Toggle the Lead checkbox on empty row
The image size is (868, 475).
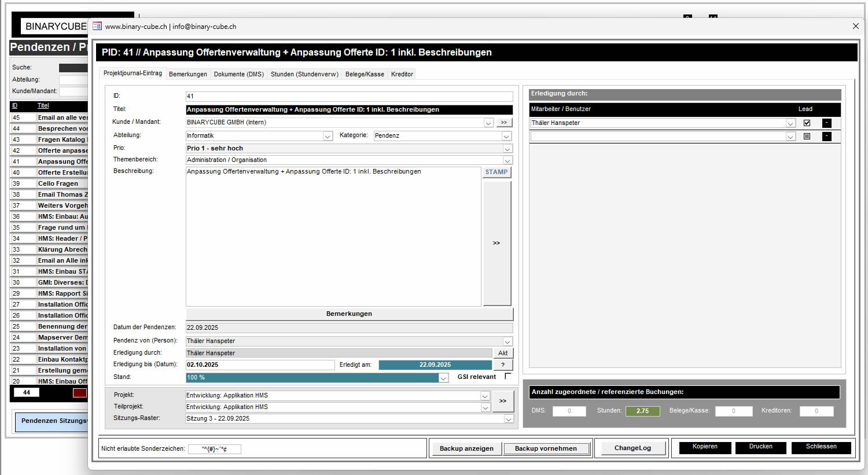click(807, 137)
